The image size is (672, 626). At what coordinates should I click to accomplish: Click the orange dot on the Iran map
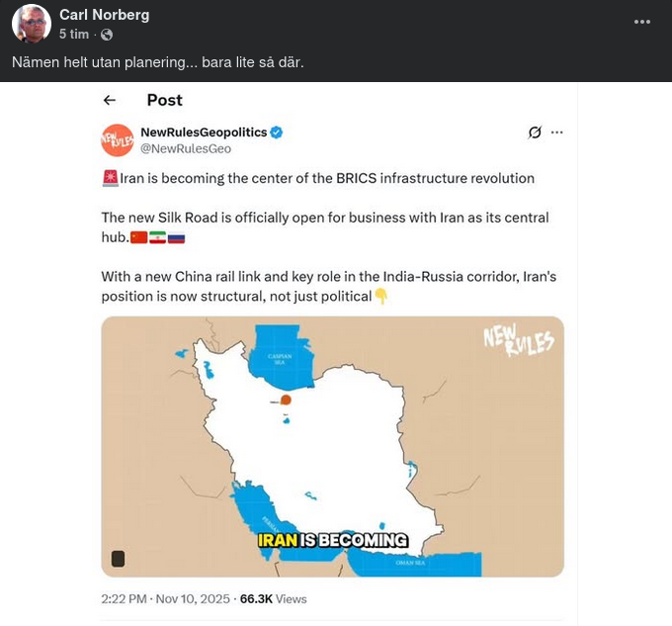pos(286,400)
